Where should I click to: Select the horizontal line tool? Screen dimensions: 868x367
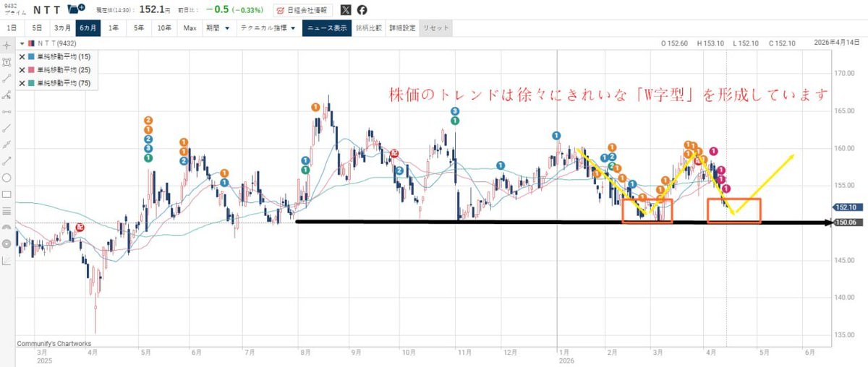click(x=7, y=111)
